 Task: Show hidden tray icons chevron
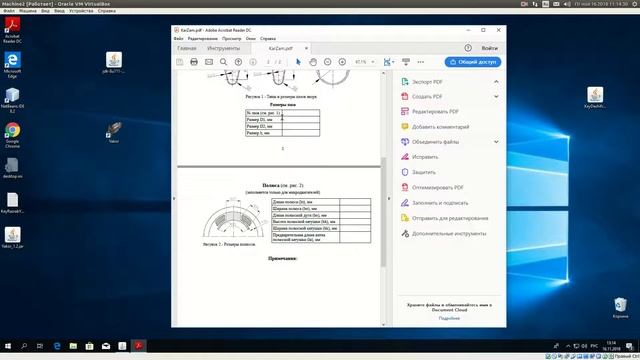[x=568, y=346]
